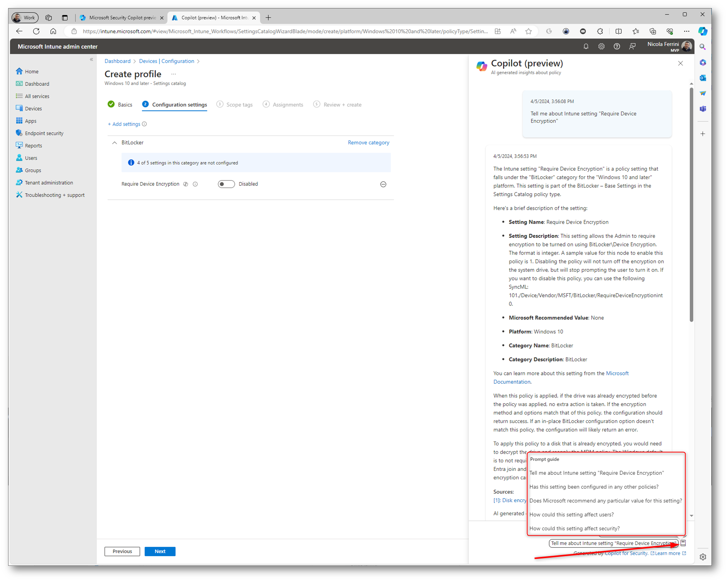Click scroll-down arrow in Copilot panel

pos(691,516)
